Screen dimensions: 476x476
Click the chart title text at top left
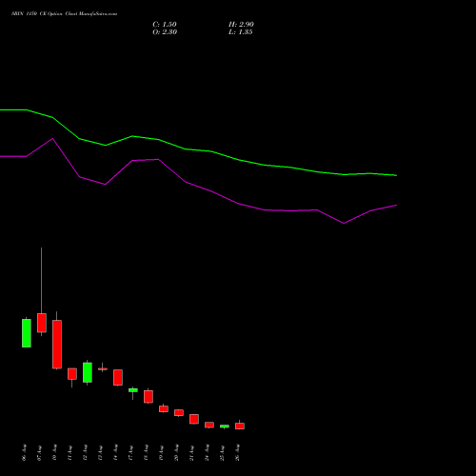[x=64, y=14]
